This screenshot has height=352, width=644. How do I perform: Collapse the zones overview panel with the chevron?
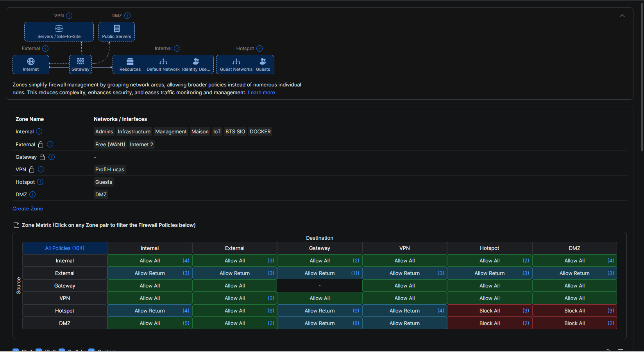click(622, 16)
